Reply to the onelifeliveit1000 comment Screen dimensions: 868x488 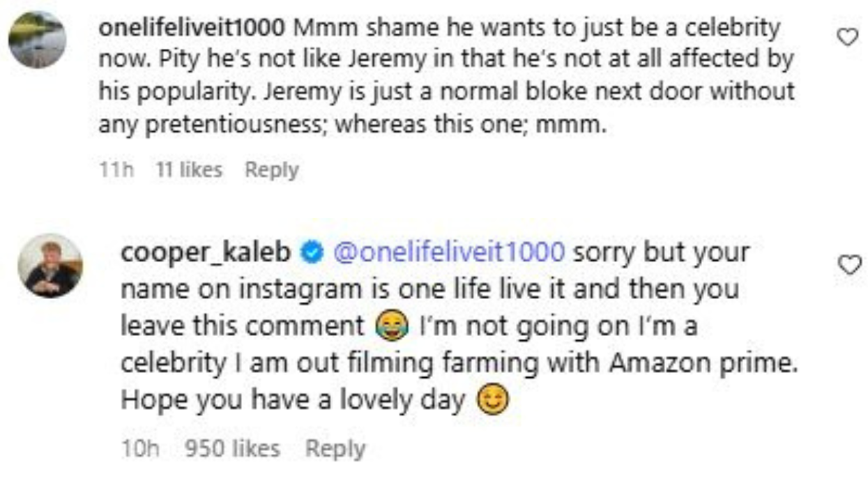pyautogui.click(x=271, y=170)
